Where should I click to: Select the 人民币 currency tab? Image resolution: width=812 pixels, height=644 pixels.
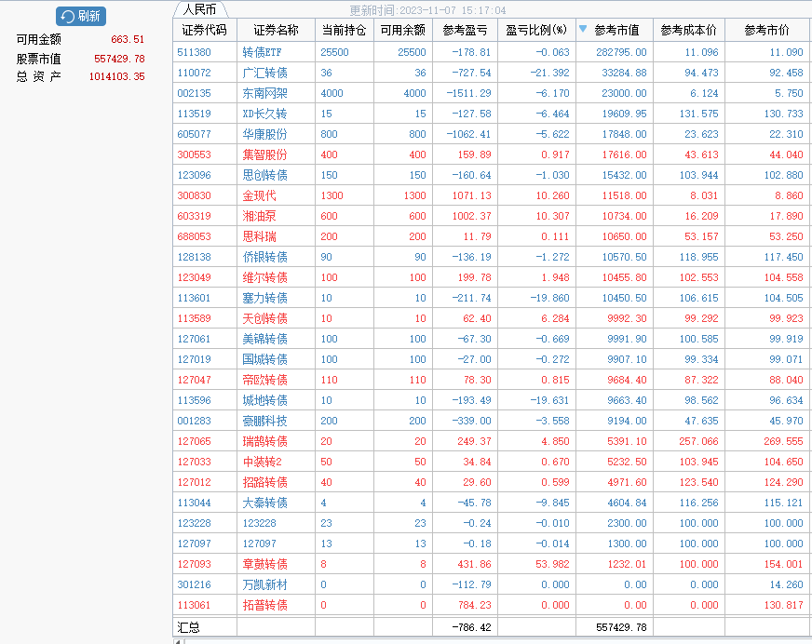[199, 9]
